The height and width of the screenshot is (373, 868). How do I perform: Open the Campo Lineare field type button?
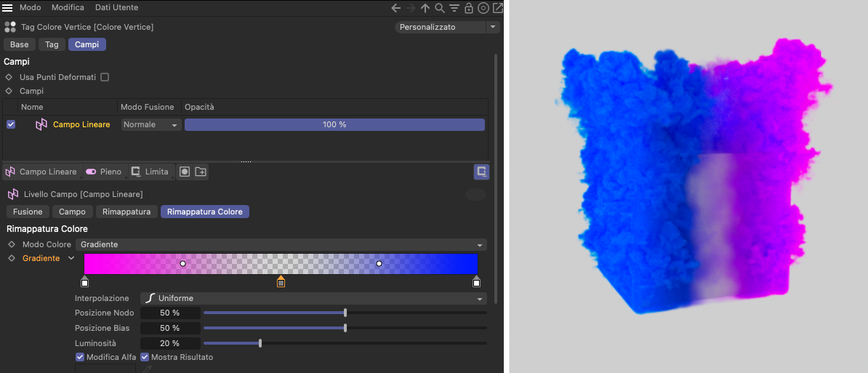pyautogui.click(x=42, y=172)
